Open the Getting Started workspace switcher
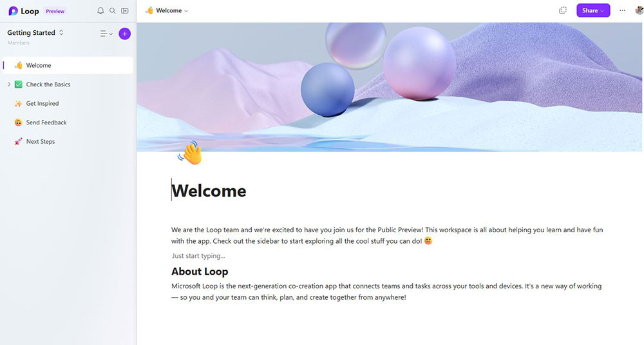This screenshot has height=345, width=644. click(35, 32)
